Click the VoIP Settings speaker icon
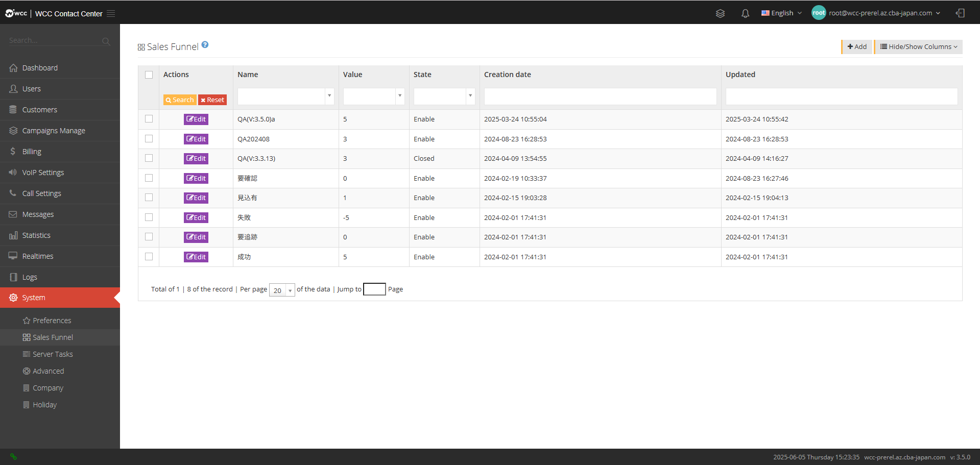This screenshot has height=465, width=980. click(13, 173)
